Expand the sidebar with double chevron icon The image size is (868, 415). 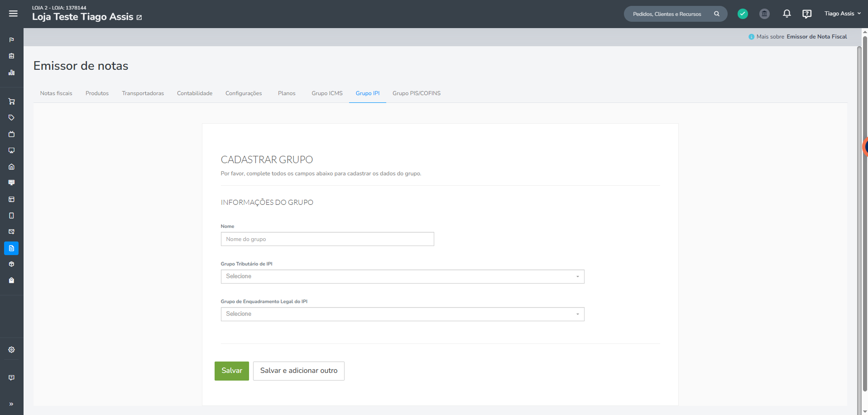[11, 404]
